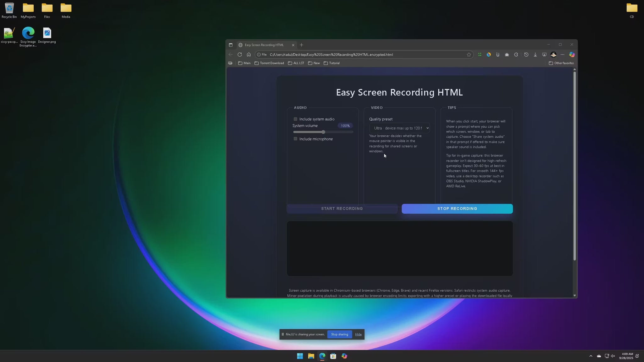Click the browser Refresh icon

click(x=240, y=55)
